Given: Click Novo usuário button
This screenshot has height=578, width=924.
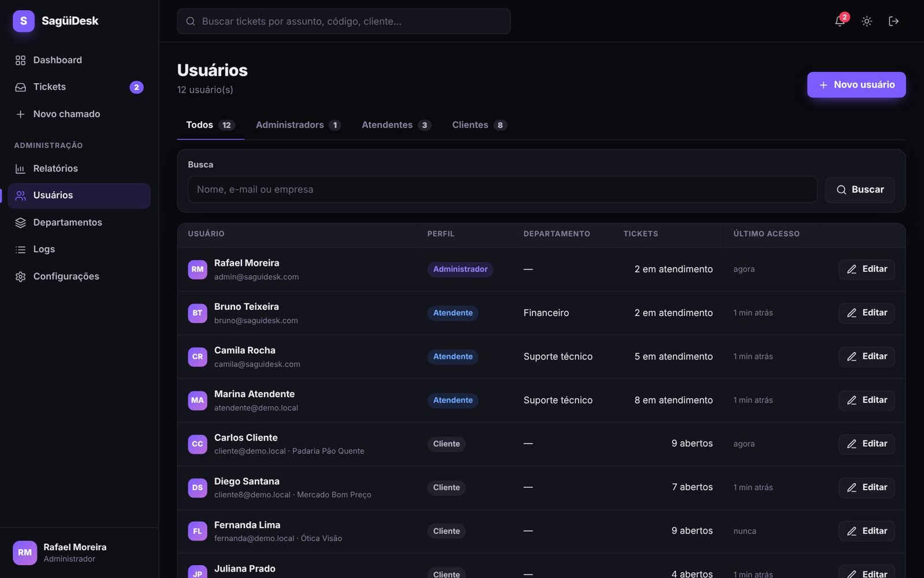Looking at the screenshot, I should click(856, 85).
